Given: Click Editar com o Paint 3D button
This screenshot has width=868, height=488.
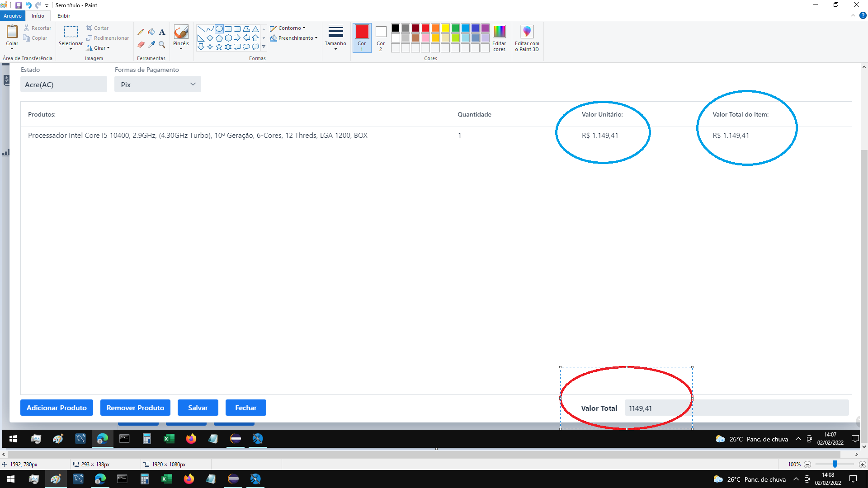Looking at the screenshot, I should 527,38.
